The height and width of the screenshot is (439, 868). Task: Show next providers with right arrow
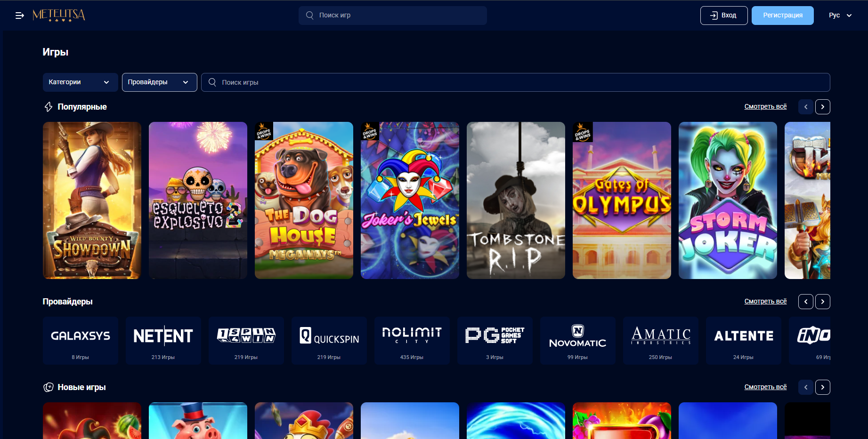[823, 302]
